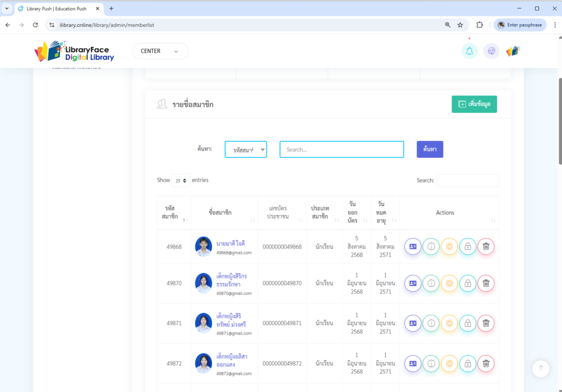The width and height of the screenshot is (562, 392).
Task: Delete member 49868 with trash icon
Action: pyautogui.click(x=486, y=247)
